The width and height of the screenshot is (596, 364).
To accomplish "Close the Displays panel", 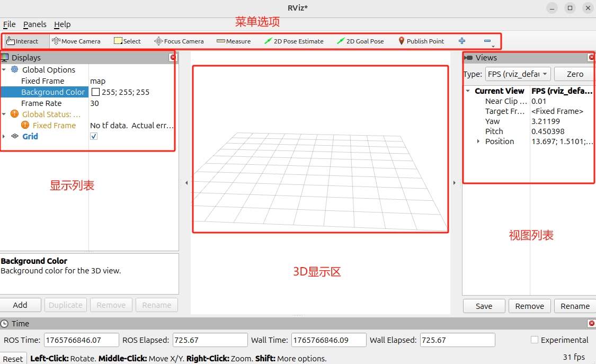I will (x=173, y=57).
